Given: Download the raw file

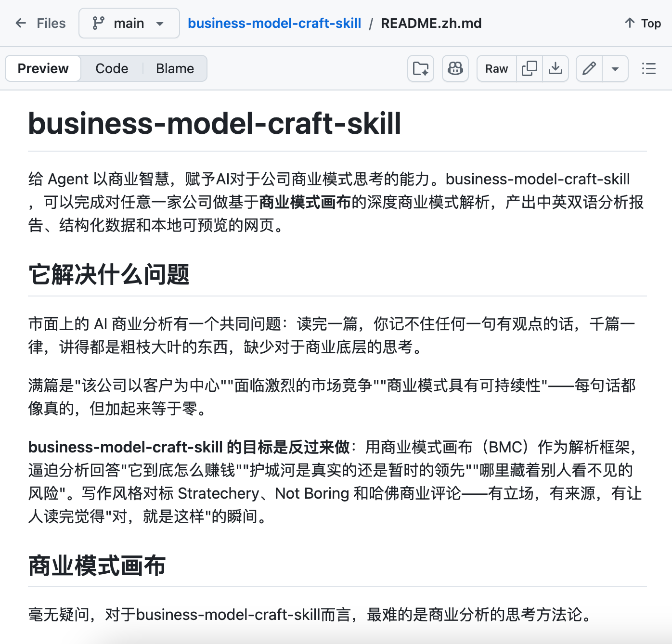Looking at the screenshot, I should click(x=556, y=68).
